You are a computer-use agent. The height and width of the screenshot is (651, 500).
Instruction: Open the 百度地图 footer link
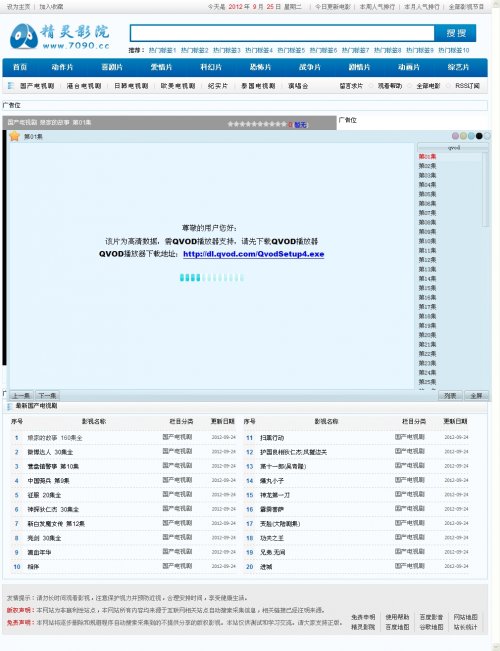tap(397, 627)
